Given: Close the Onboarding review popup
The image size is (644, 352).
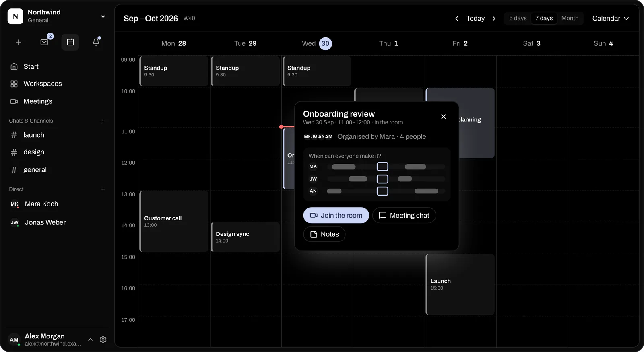Looking at the screenshot, I should click(444, 117).
